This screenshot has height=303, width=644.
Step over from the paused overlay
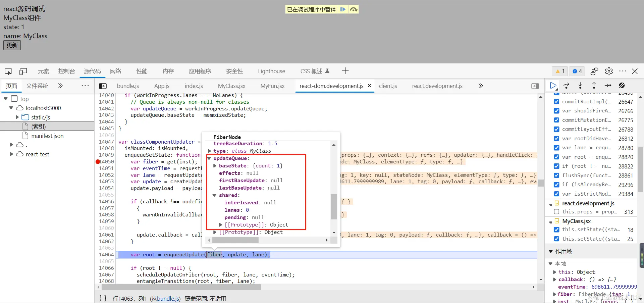(354, 9)
